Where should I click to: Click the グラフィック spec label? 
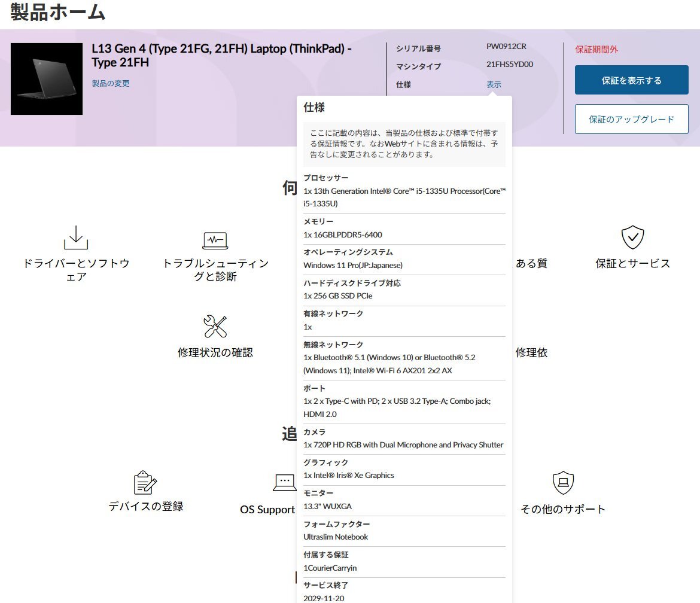coord(326,462)
